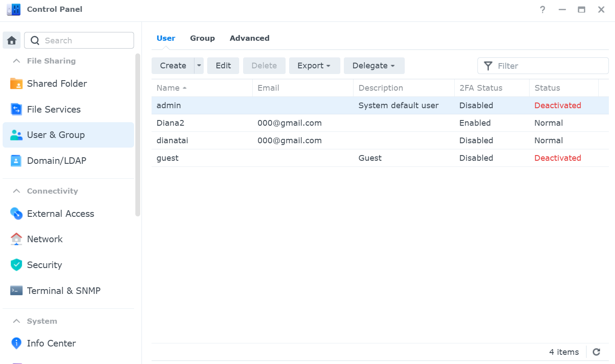Focus the sidebar Search field

pyautogui.click(x=79, y=40)
